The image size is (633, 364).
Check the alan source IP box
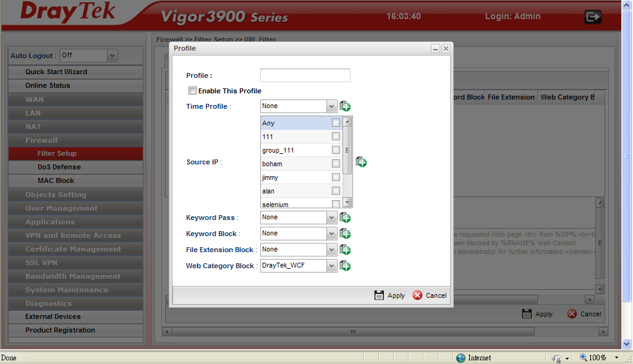(336, 191)
